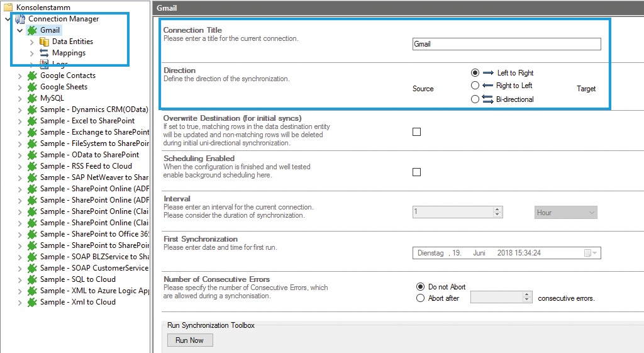Image resolution: width=644 pixels, height=353 pixels.
Task: Select the Abort after radio button
Action: click(420, 298)
